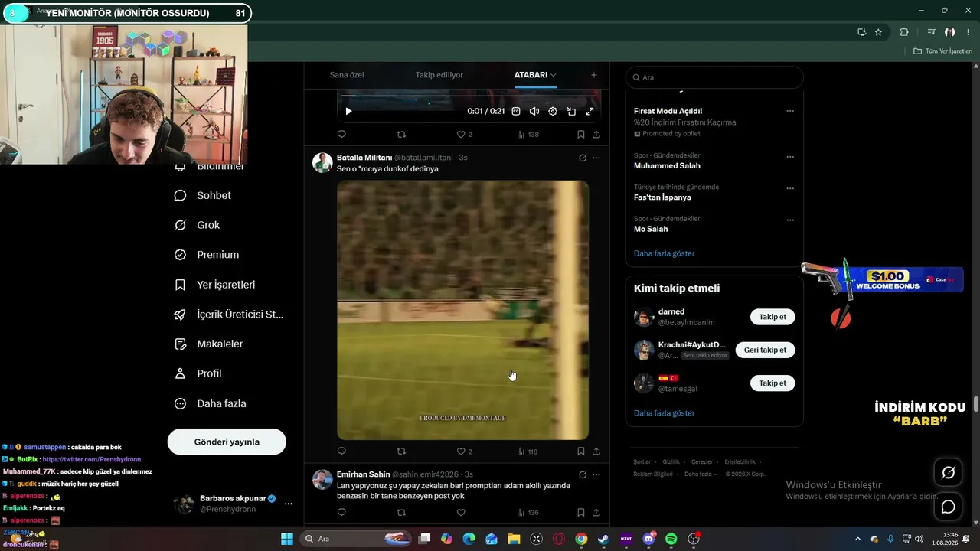
Task: Open Makaleler in the sidebar
Action: click(x=208, y=344)
